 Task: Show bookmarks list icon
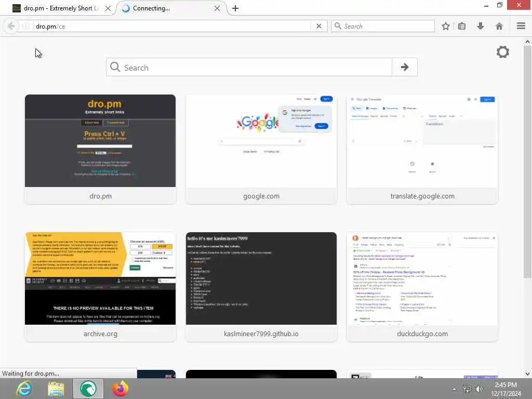pyautogui.click(x=462, y=26)
